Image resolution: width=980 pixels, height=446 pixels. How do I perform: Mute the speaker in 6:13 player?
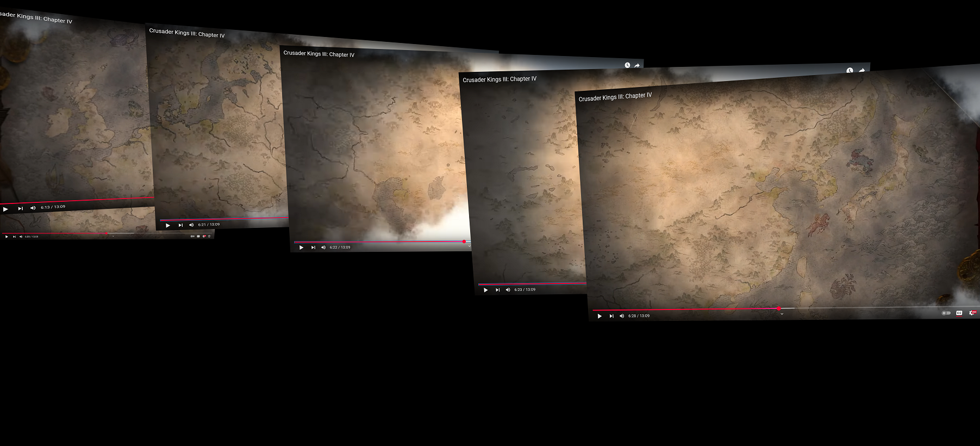[x=33, y=208]
